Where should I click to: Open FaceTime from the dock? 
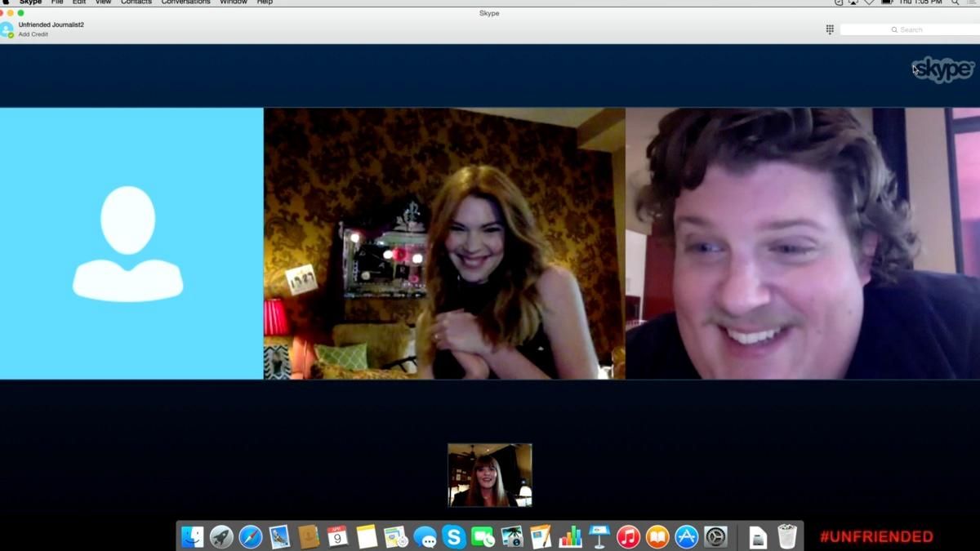click(x=483, y=536)
